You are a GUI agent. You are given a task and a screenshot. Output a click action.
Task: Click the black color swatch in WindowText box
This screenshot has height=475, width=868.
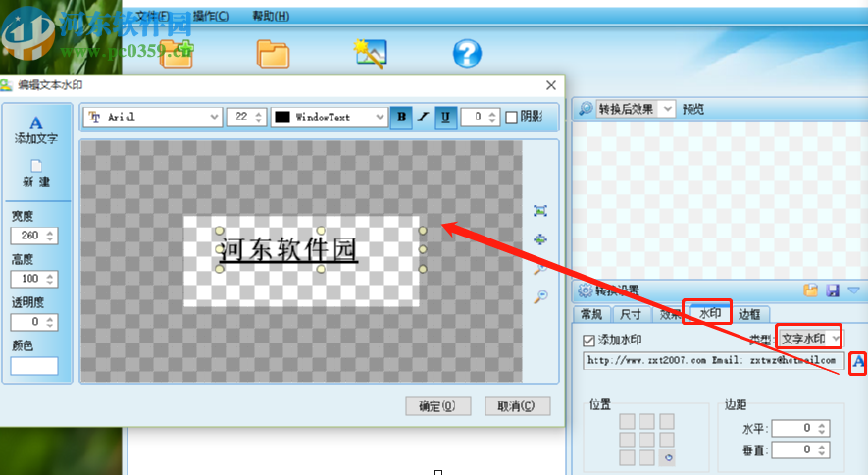(282, 117)
